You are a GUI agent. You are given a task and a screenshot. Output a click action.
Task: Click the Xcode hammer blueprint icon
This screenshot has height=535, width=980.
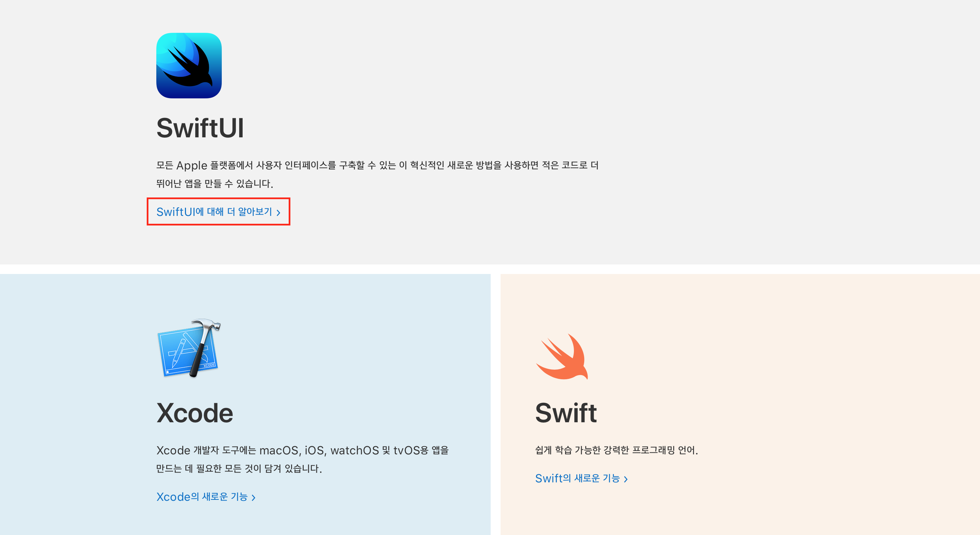(x=189, y=348)
